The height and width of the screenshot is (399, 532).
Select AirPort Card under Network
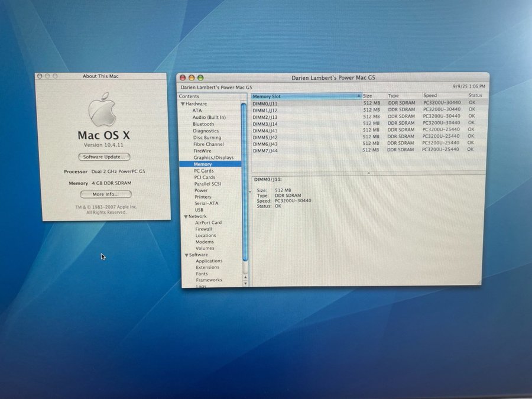pyautogui.click(x=208, y=223)
